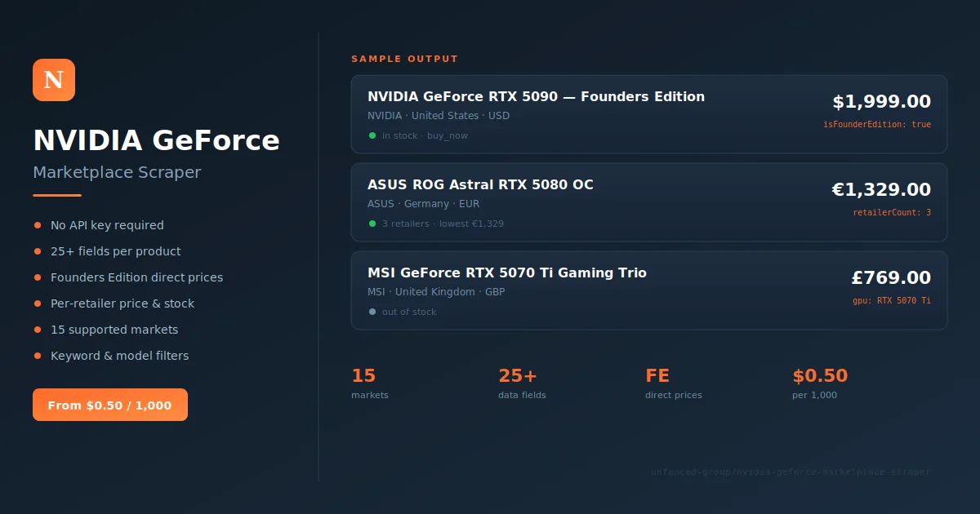Click the From $0.50 / 1,000 button
Screen dimensions: 980x514
coord(110,405)
